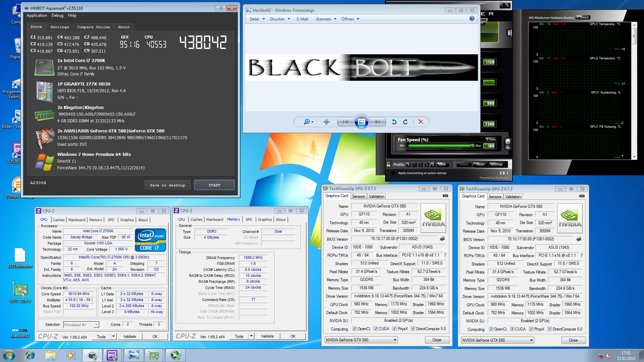Open the Windows Start menu
Viewport: 644px width, 362px height.
(9, 355)
